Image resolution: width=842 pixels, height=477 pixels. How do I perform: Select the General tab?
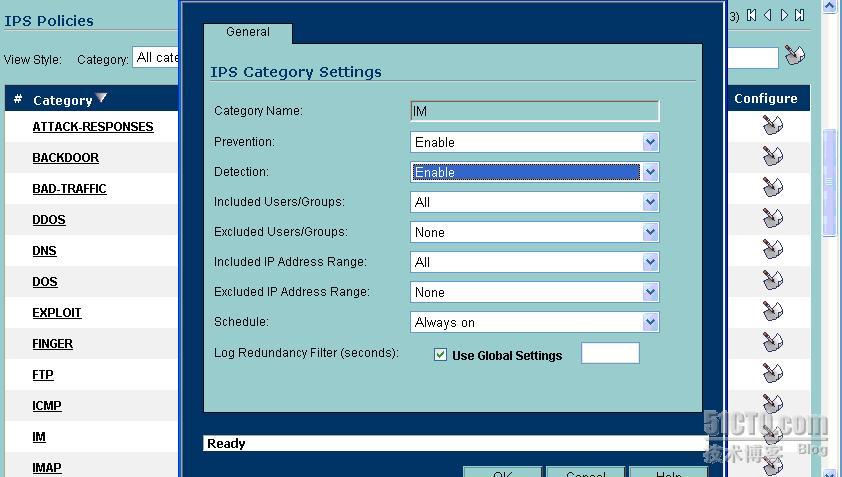248,32
